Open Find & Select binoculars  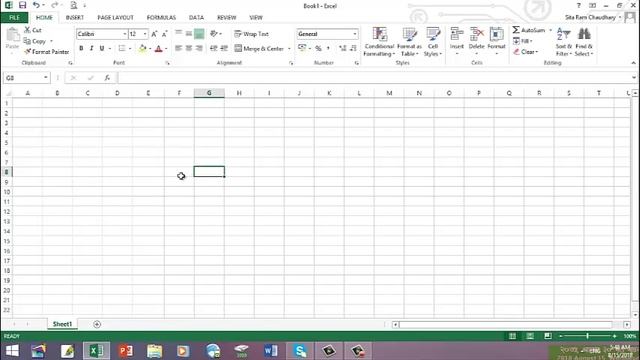click(x=584, y=42)
